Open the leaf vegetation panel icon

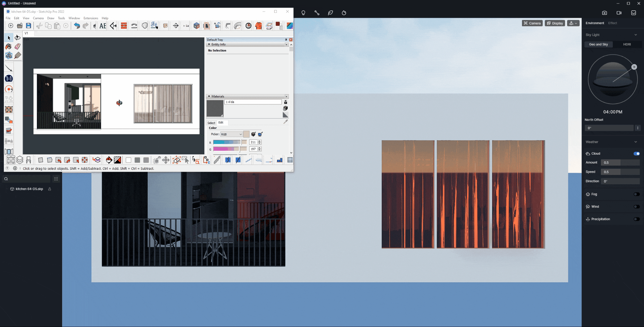tap(331, 13)
